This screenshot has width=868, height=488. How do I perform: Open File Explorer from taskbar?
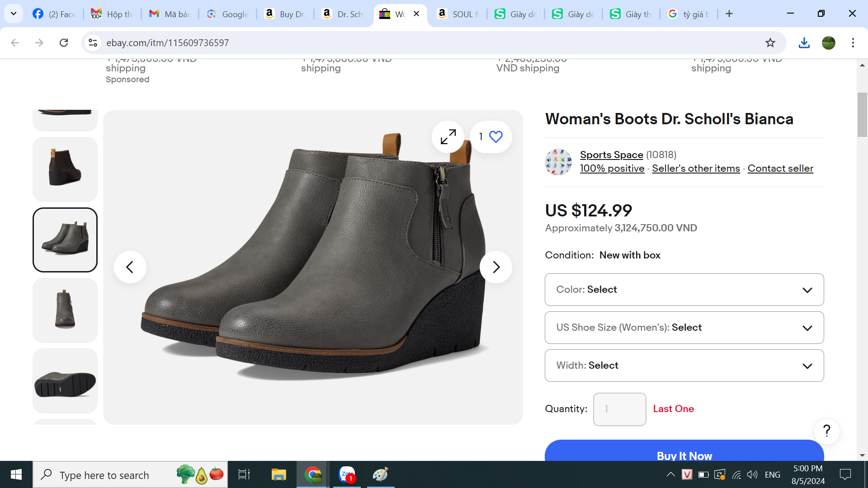[279, 474]
